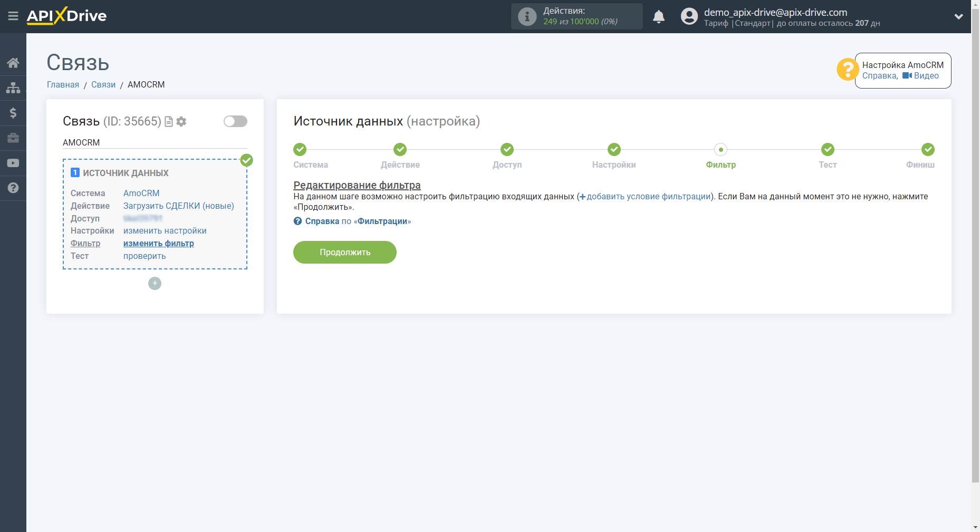This screenshot has height=532, width=980.
Task: Open the connections sitemap sidebar icon
Action: [13, 88]
